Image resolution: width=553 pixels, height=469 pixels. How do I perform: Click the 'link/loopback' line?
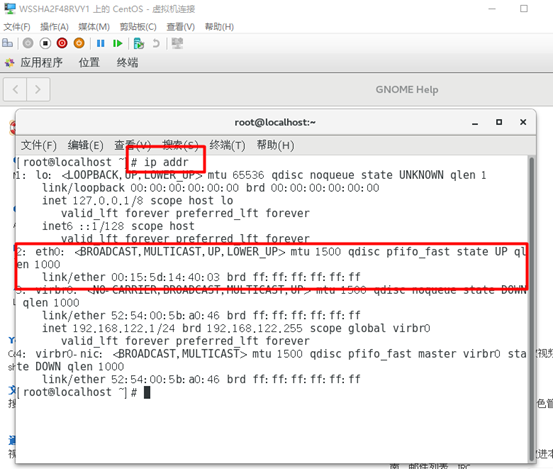[211, 188]
